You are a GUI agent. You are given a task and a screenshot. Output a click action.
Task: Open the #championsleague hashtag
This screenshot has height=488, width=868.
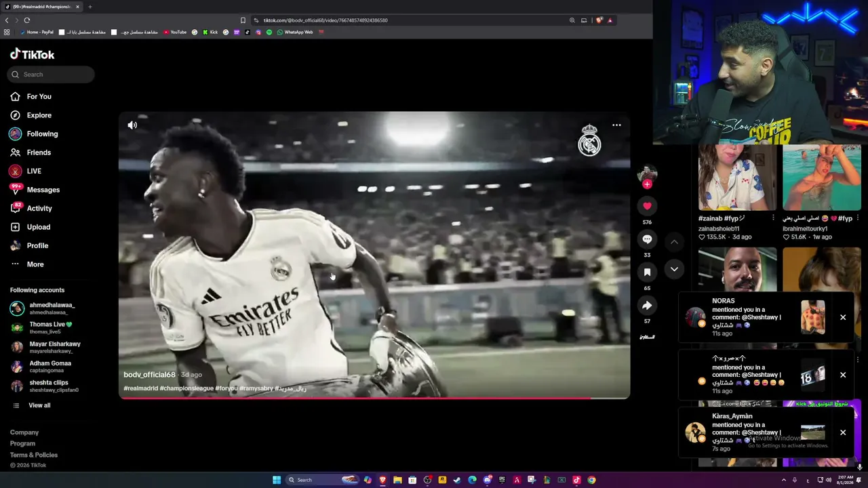tap(186, 388)
